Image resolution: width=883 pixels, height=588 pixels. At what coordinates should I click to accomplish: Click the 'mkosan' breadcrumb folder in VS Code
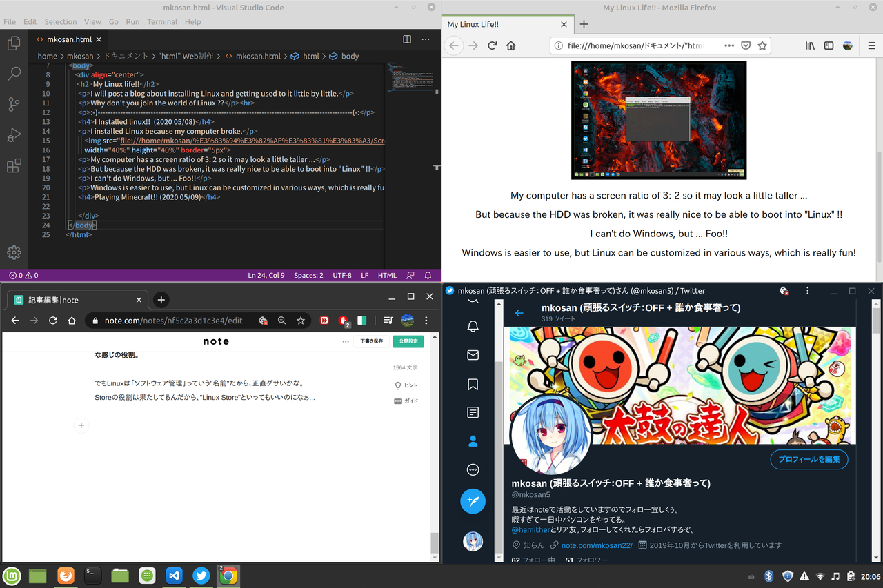point(80,56)
